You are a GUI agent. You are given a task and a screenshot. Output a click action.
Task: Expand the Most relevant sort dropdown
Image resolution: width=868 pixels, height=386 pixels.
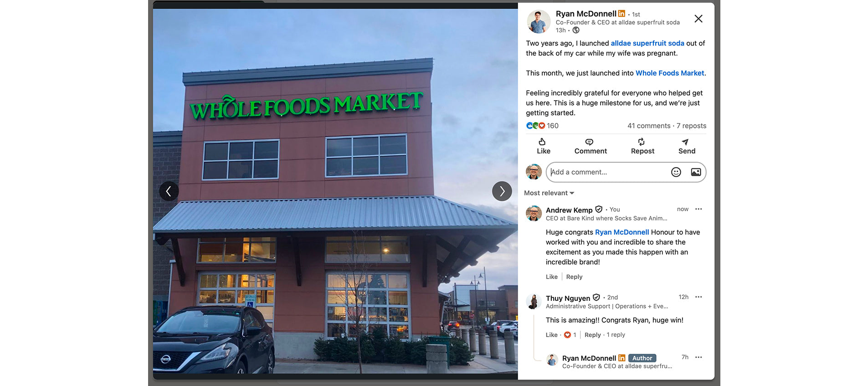pyautogui.click(x=549, y=193)
